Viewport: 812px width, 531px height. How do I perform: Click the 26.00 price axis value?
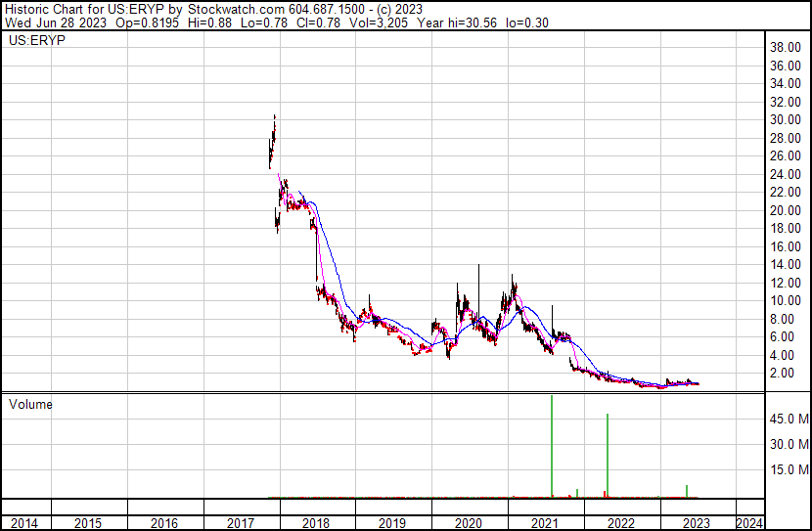click(786, 155)
